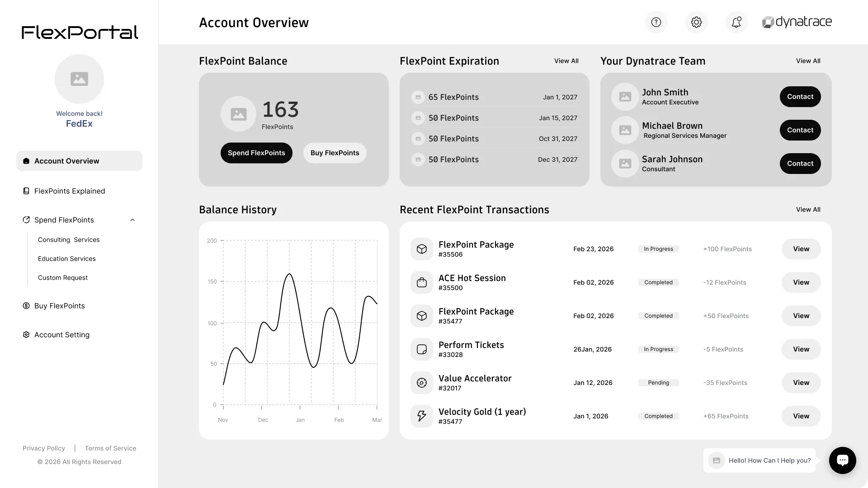This screenshot has width=868, height=488.
Task: Contact Sarah Johnson
Action: pos(800,164)
